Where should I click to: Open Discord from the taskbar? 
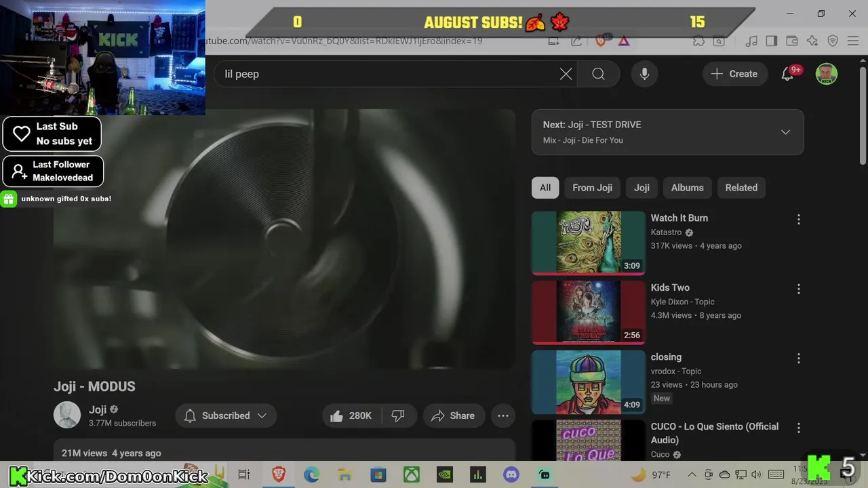point(511,474)
